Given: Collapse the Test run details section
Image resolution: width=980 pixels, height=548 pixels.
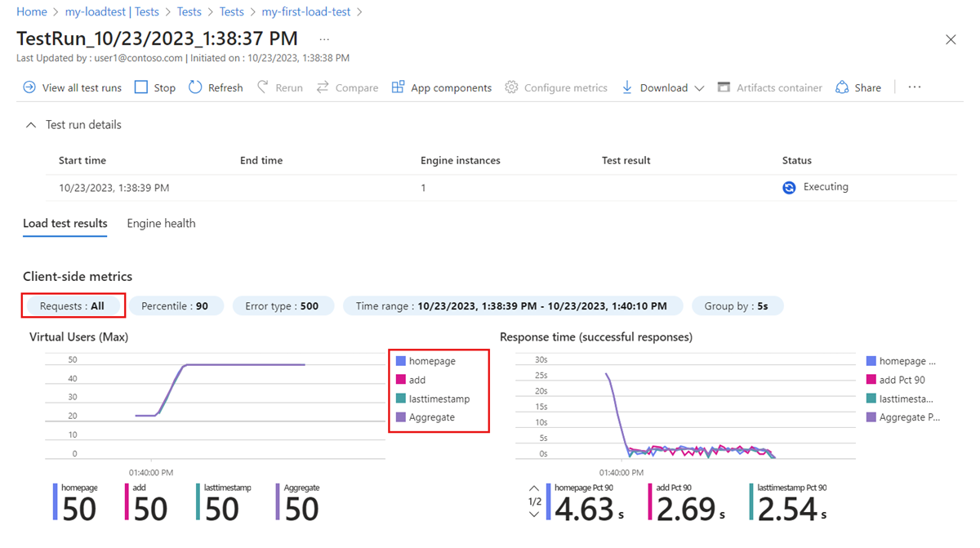Looking at the screenshot, I should pyautogui.click(x=30, y=124).
